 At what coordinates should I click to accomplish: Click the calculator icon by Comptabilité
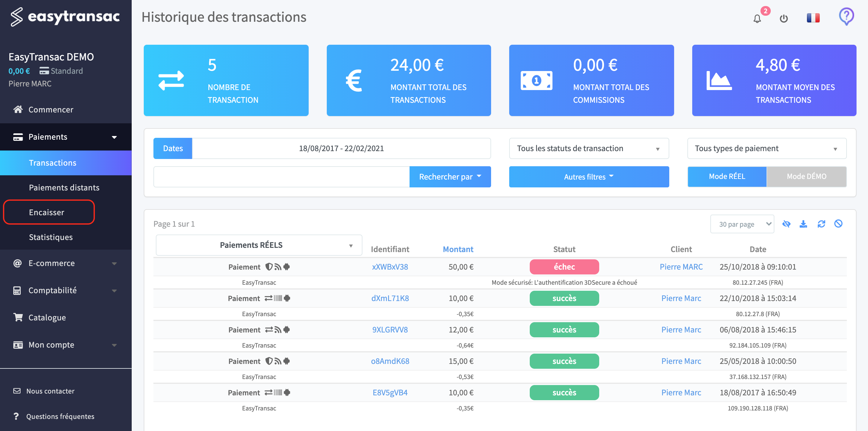coord(17,290)
